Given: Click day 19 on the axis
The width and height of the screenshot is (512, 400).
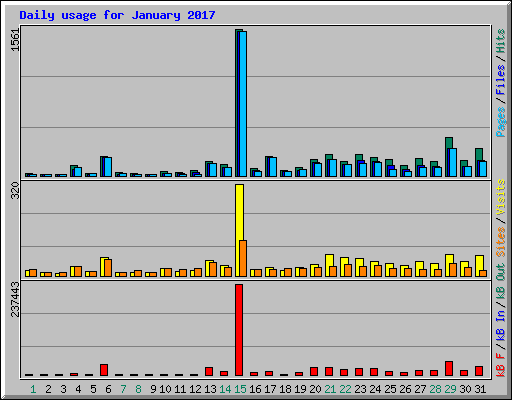Looking at the screenshot, I should coord(300,389).
